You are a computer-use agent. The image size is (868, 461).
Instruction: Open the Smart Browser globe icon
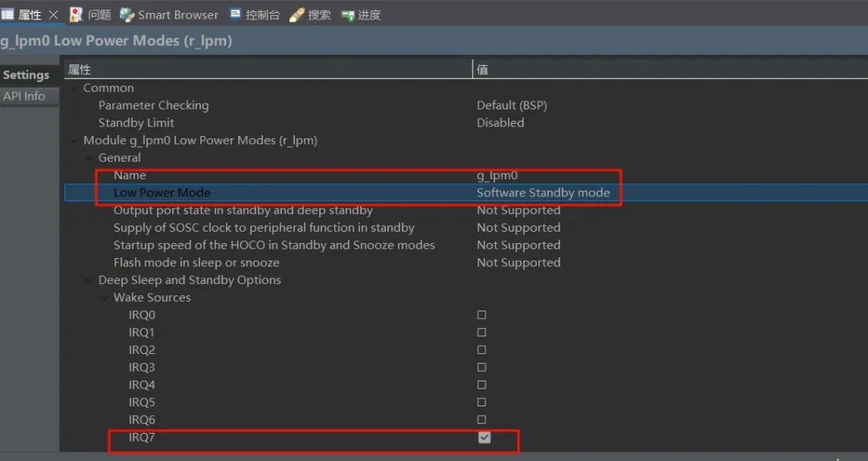tap(127, 15)
